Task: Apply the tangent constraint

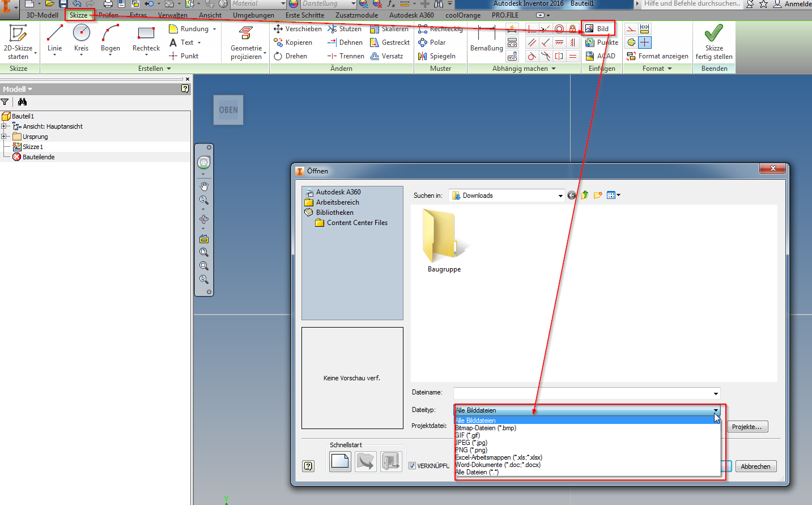Action: 532,56
